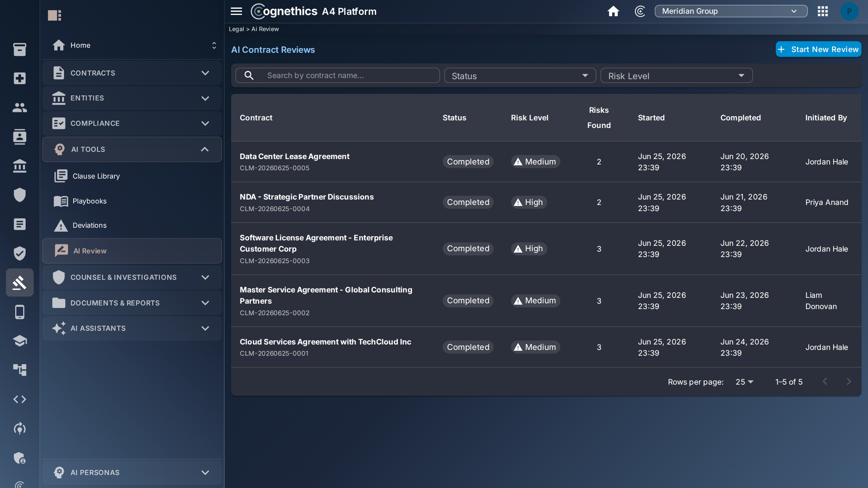The width and height of the screenshot is (868, 488).
Task: Select the gavel legal icon in left rail
Action: tap(20, 282)
